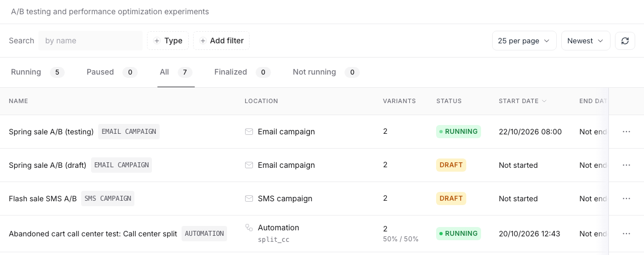The width and height of the screenshot is (644, 255).
Task: Click envelope icon beside SMS campaign location
Action: 249,199
